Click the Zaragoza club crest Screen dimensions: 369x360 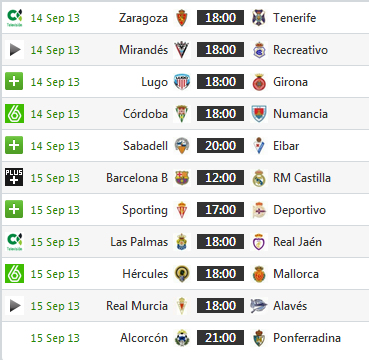pos(182,18)
